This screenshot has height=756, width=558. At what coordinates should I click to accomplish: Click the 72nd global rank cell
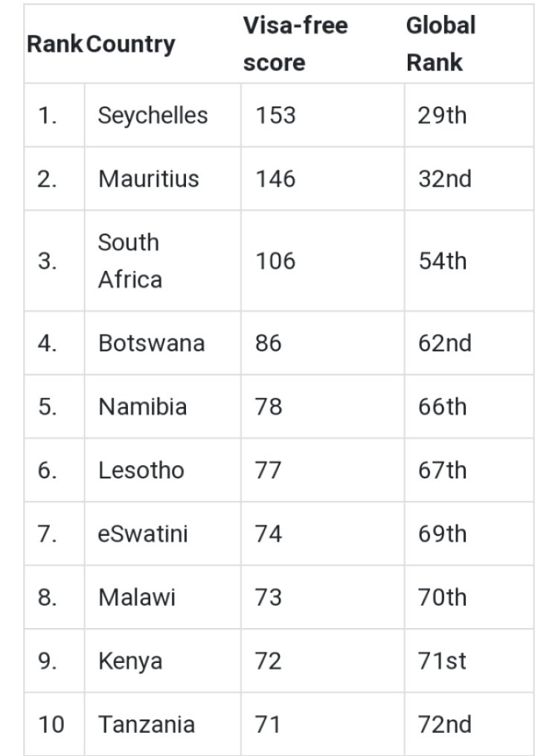tap(444, 725)
